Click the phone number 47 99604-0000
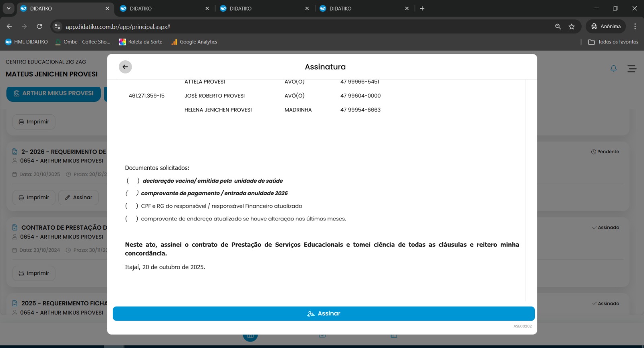644x348 pixels. point(361,96)
